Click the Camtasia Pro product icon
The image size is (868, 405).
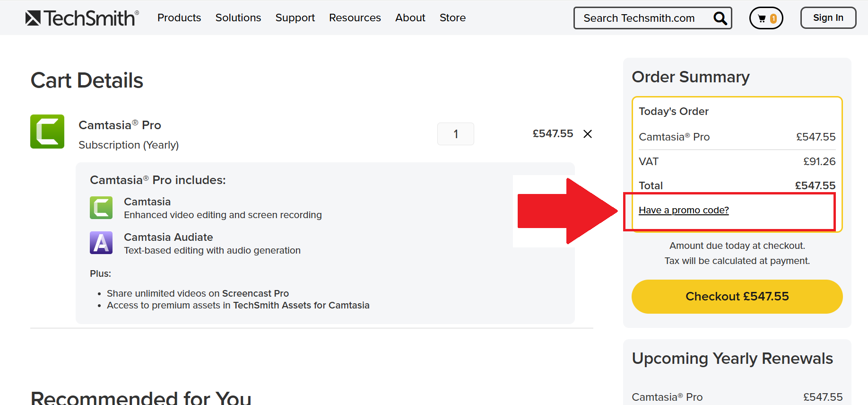[x=47, y=132]
